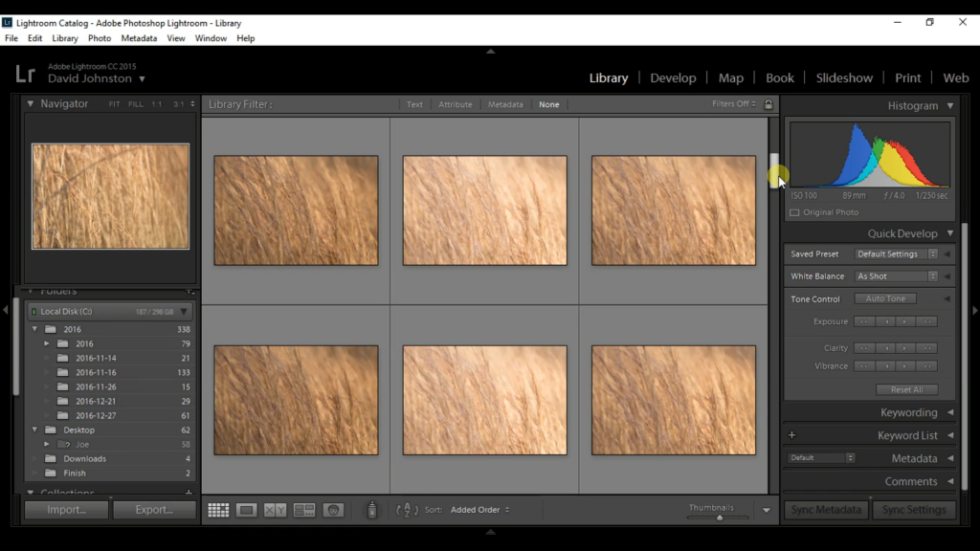Viewport: 980px width, 551px height.
Task: Switch to the Map module
Action: click(x=730, y=78)
